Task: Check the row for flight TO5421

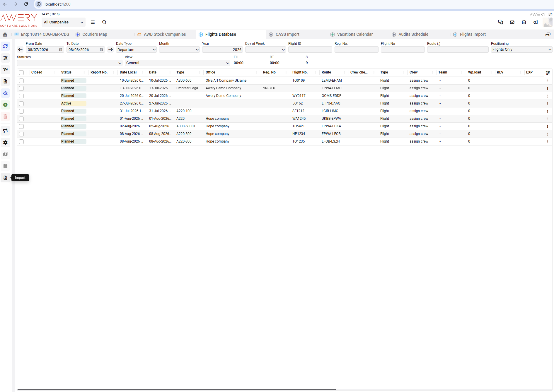Action: (21, 126)
